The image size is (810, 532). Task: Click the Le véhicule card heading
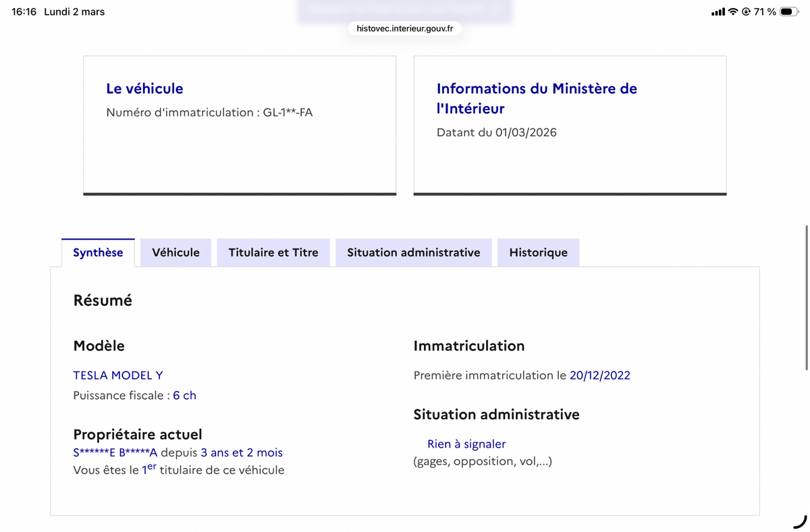[144, 88]
